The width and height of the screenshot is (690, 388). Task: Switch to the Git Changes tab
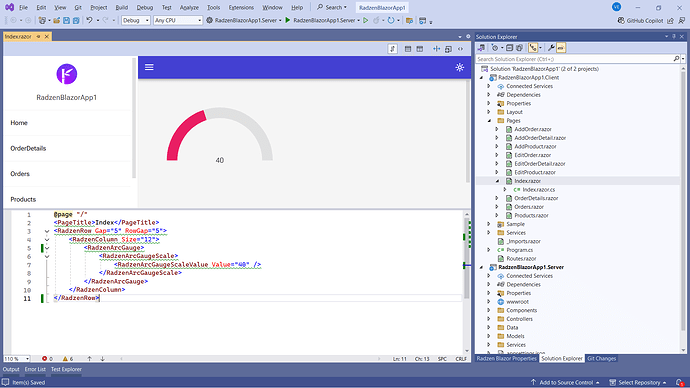602,359
